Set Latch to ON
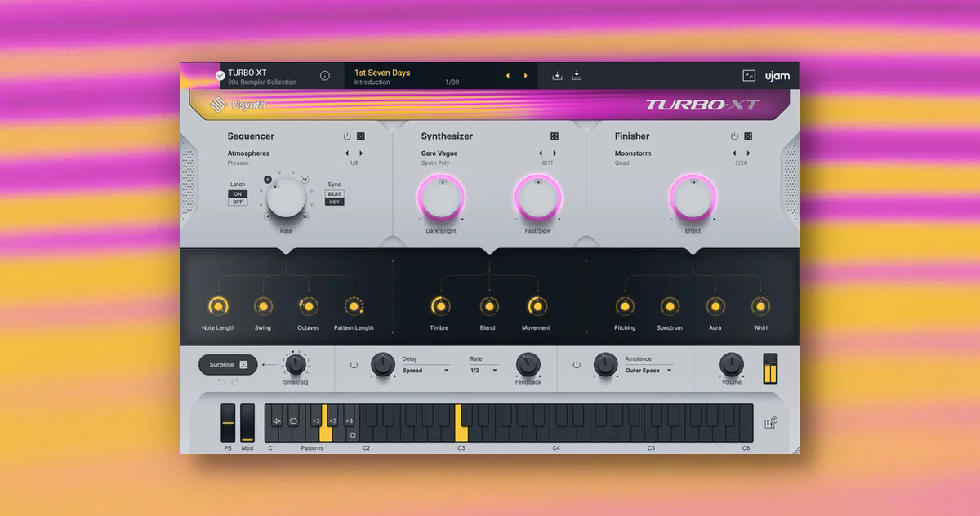 (x=238, y=194)
